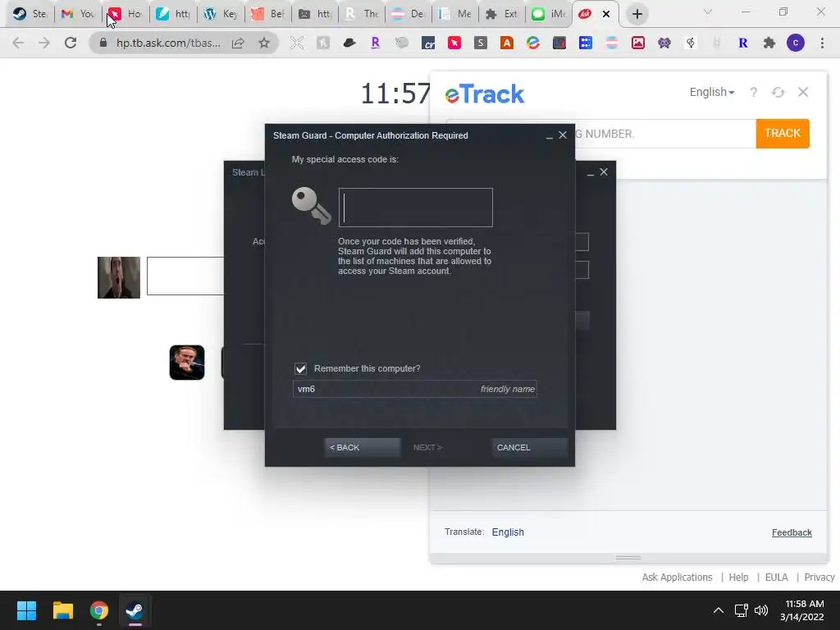840x630 pixels.
Task: Switch to the 'Me' document tab
Action: click(x=454, y=14)
